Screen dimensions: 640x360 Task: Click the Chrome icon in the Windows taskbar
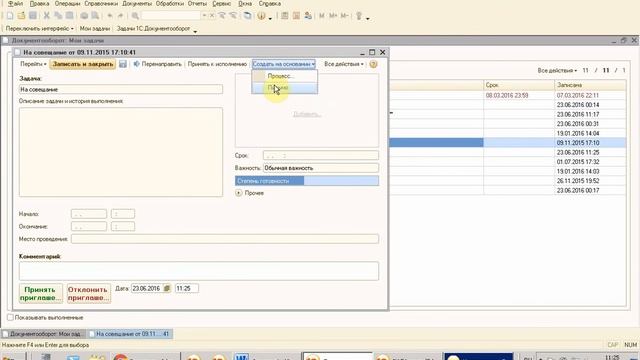(x=120, y=357)
